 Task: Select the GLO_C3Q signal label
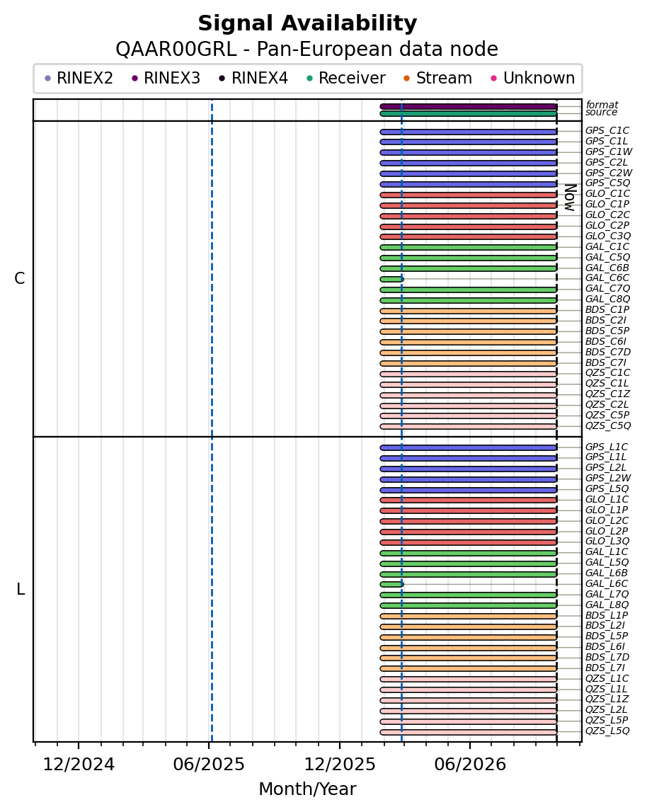[x=607, y=236]
